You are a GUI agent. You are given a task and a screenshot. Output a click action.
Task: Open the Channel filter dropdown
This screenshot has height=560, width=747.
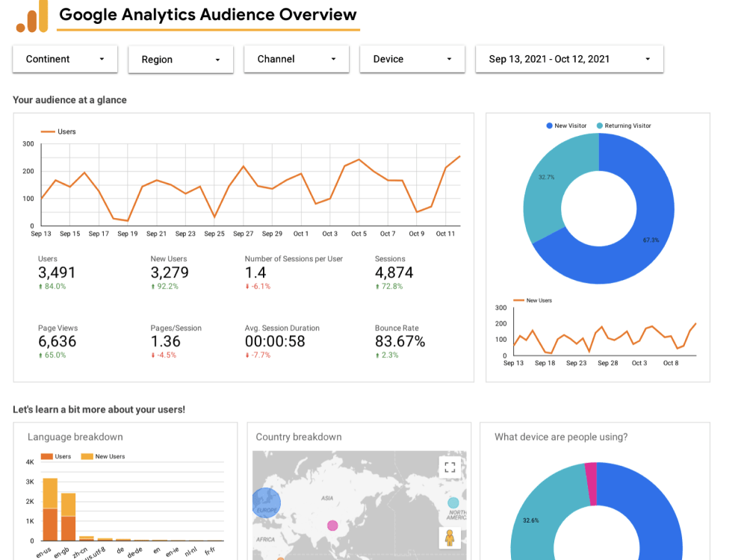(x=297, y=59)
